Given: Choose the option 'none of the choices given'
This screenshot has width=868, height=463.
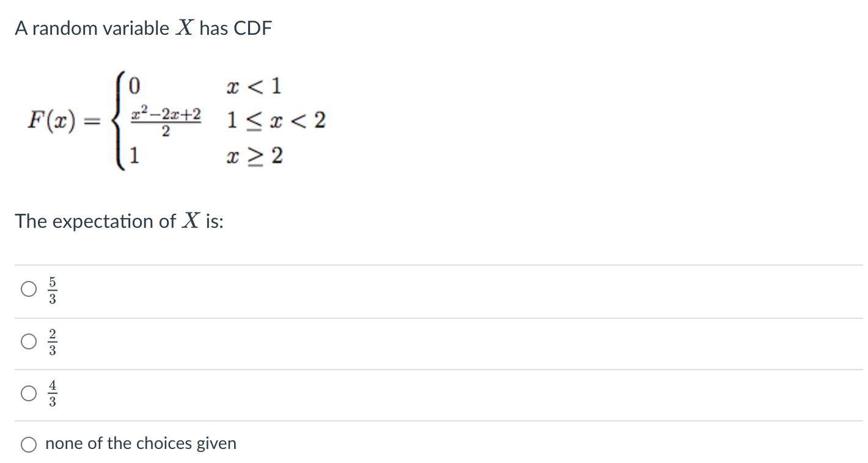Looking at the screenshot, I should coord(28,444).
